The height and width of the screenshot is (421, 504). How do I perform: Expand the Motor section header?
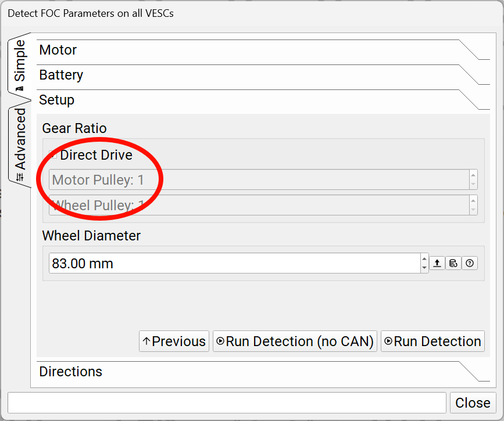(263, 50)
